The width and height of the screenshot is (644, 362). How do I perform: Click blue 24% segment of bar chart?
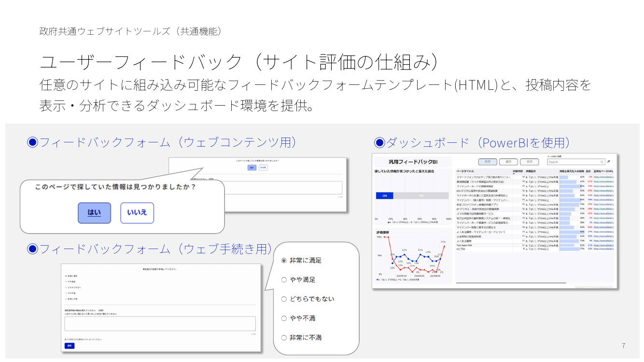384,195
